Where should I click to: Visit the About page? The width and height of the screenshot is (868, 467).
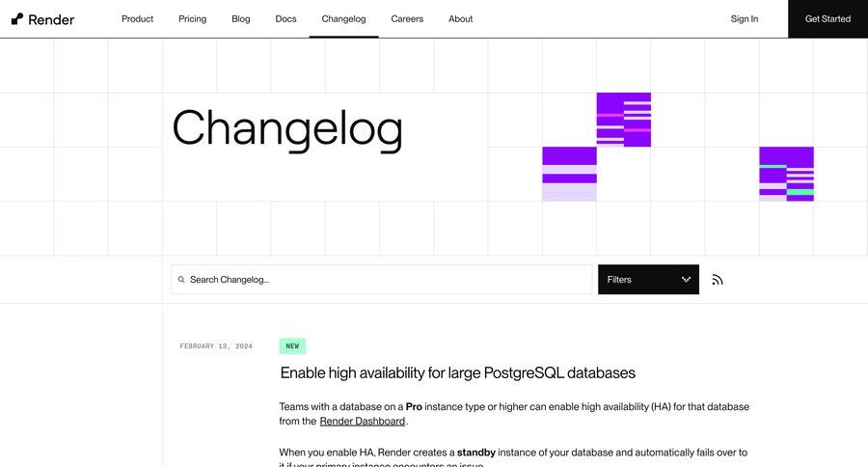point(460,18)
